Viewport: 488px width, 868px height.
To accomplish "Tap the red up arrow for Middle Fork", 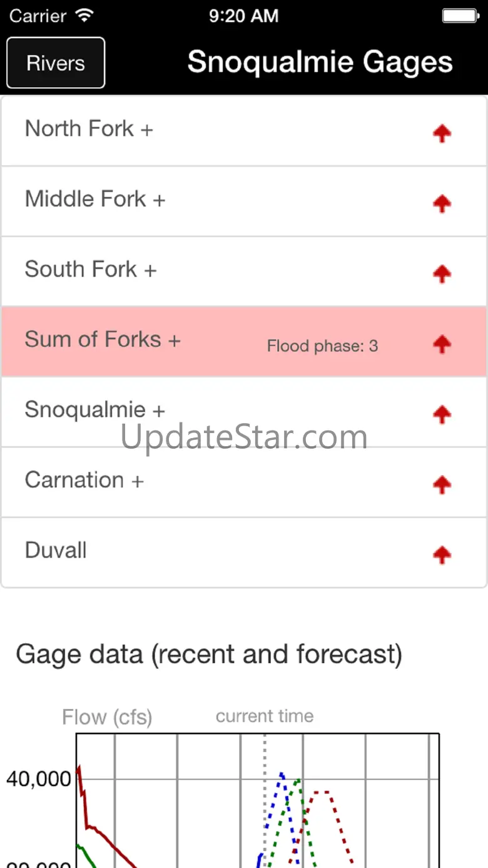I will [442, 203].
